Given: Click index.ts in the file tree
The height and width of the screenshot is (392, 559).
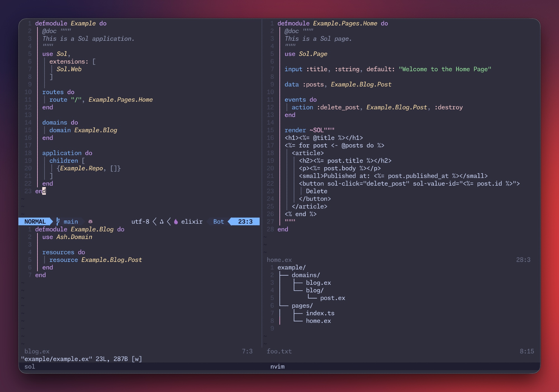Looking at the screenshot, I should [x=320, y=313].
